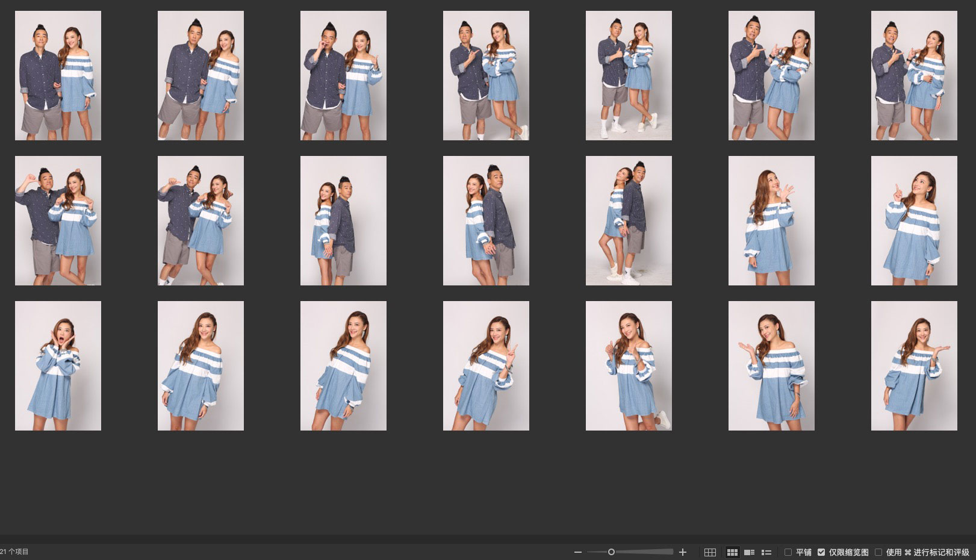The width and height of the screenshot is (976, 560).
Task: Select woman with both palms raised thumbnail
Action: (x=771, y=366)
